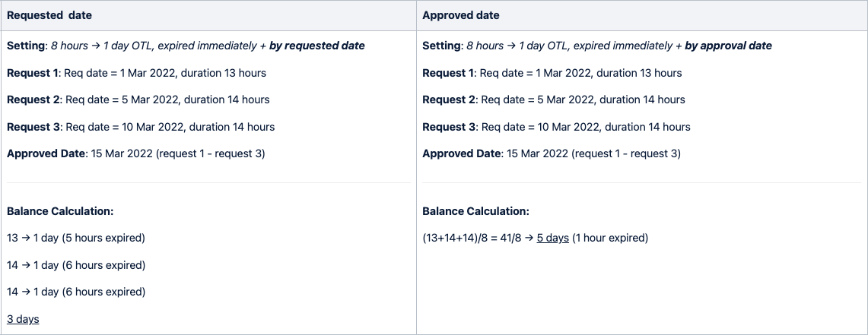The height and width of the screenshot is (335, 868).
Task: Click Request 3 line in left column
Action: pos(141,127)
